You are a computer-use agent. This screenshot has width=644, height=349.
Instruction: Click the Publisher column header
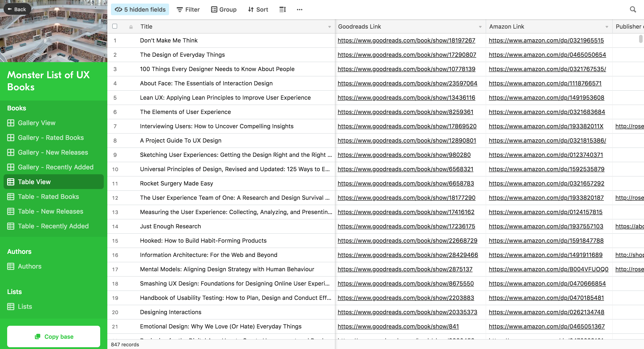(629, 27)
